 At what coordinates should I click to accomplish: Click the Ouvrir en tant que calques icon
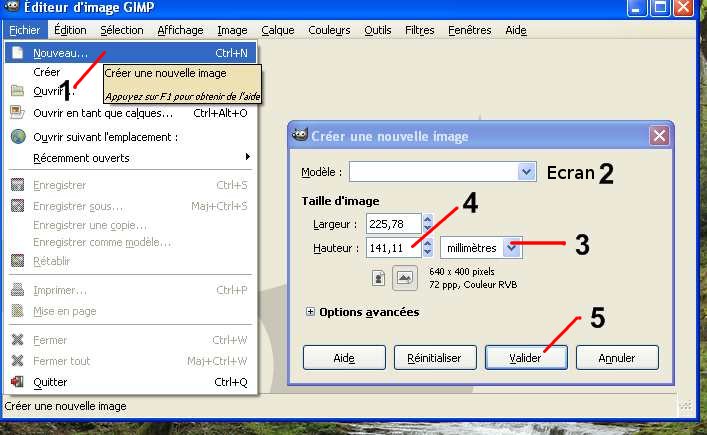(x=17, y=112)
